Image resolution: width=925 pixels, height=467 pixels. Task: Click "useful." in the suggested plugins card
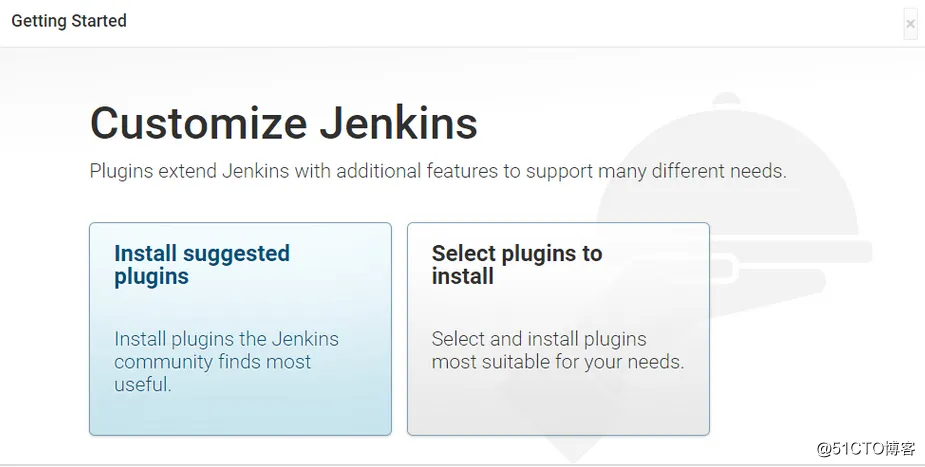tap(143, 385)
